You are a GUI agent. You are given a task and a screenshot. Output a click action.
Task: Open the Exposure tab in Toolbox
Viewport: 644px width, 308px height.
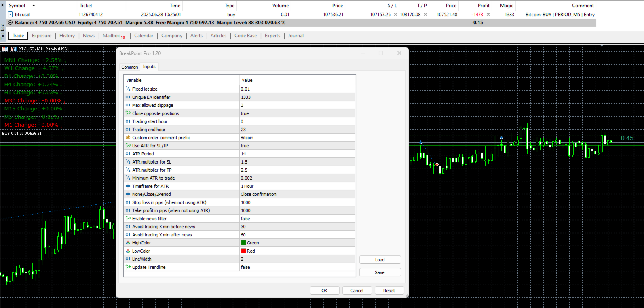(42, 36)
